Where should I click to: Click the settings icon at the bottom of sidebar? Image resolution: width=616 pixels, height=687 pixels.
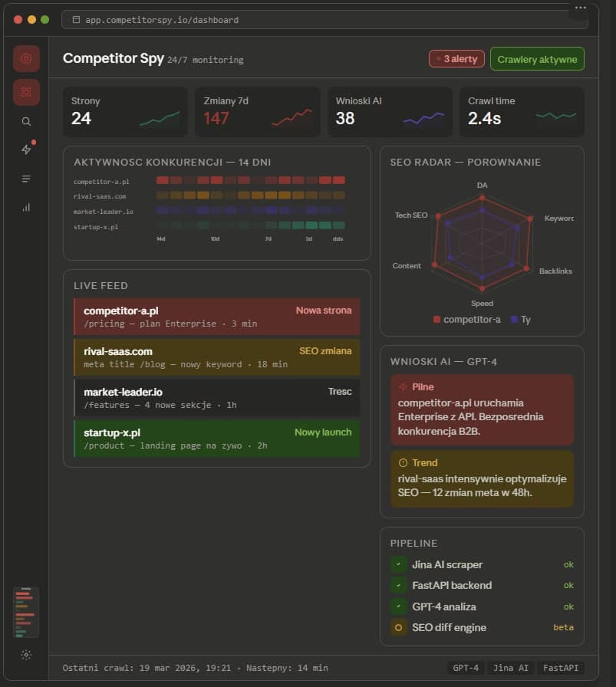click(25, 656)
